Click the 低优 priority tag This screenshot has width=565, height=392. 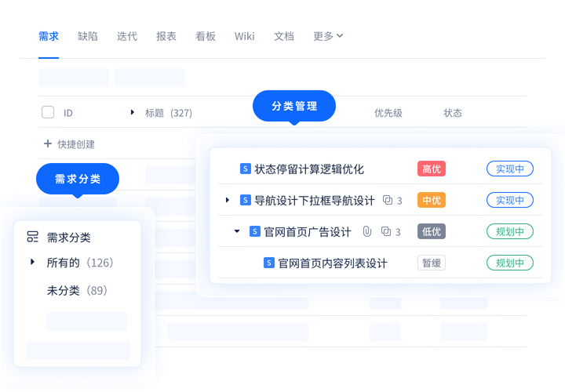click(x=432, y=231)
